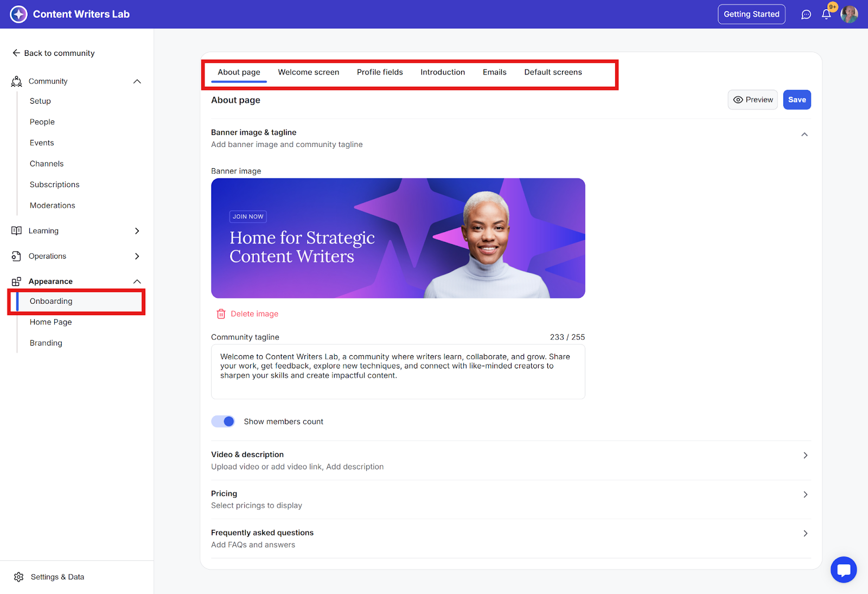Click the Content Writers Lab logo icon

click(18, 14)
